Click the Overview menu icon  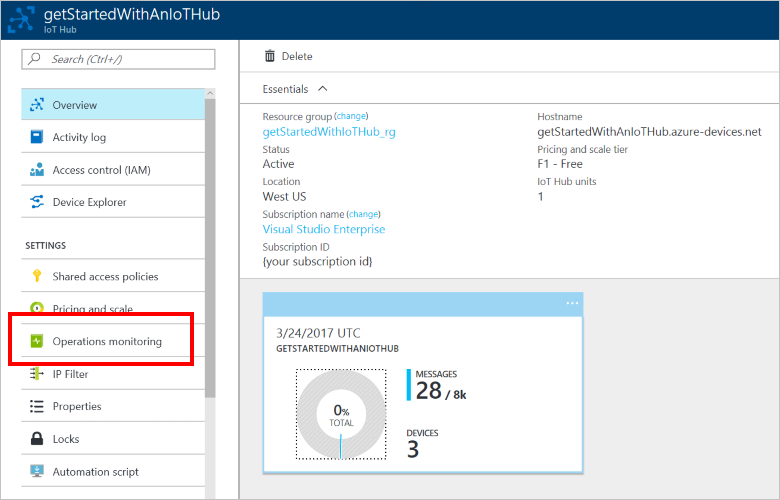[x=37, y=105]
